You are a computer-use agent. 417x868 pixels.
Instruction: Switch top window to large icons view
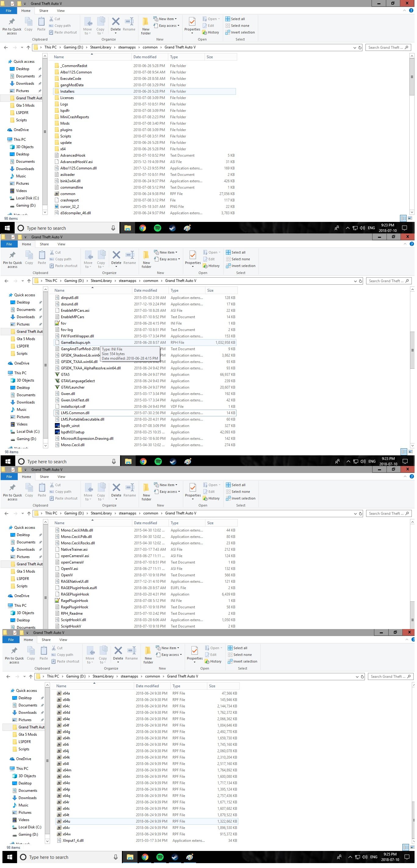[x=410, y=218]
